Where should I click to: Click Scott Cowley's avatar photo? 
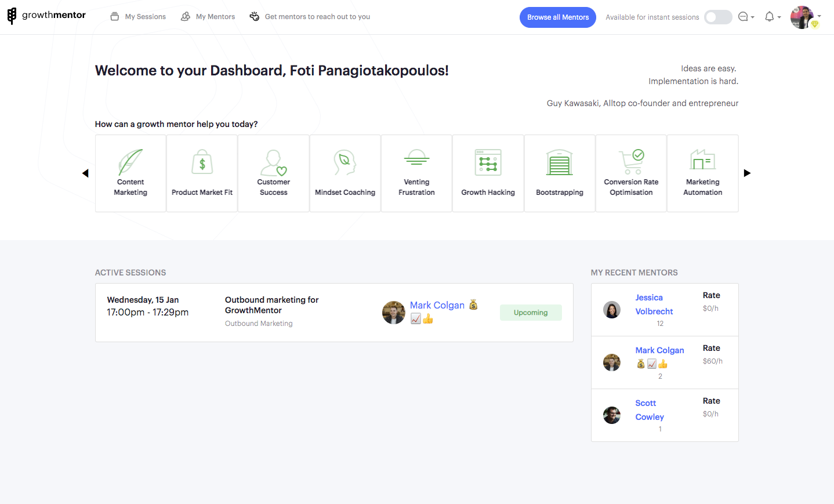coord(612,415)
